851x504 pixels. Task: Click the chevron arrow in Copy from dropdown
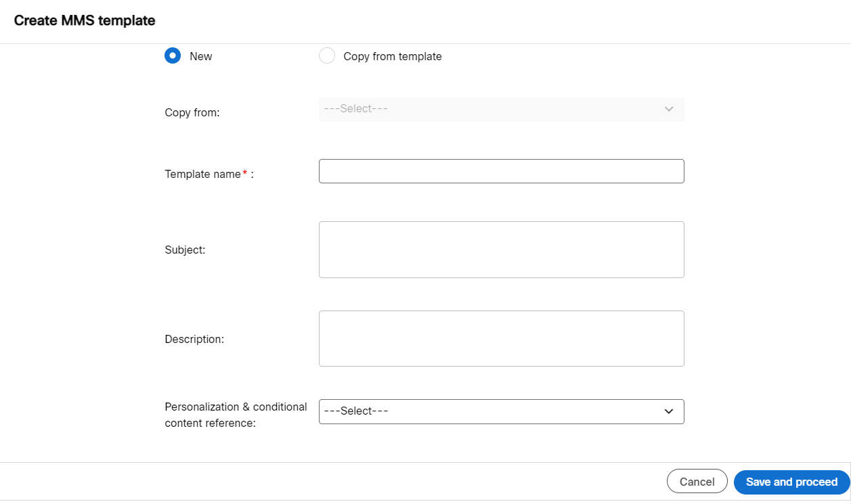tap(669, 109)
